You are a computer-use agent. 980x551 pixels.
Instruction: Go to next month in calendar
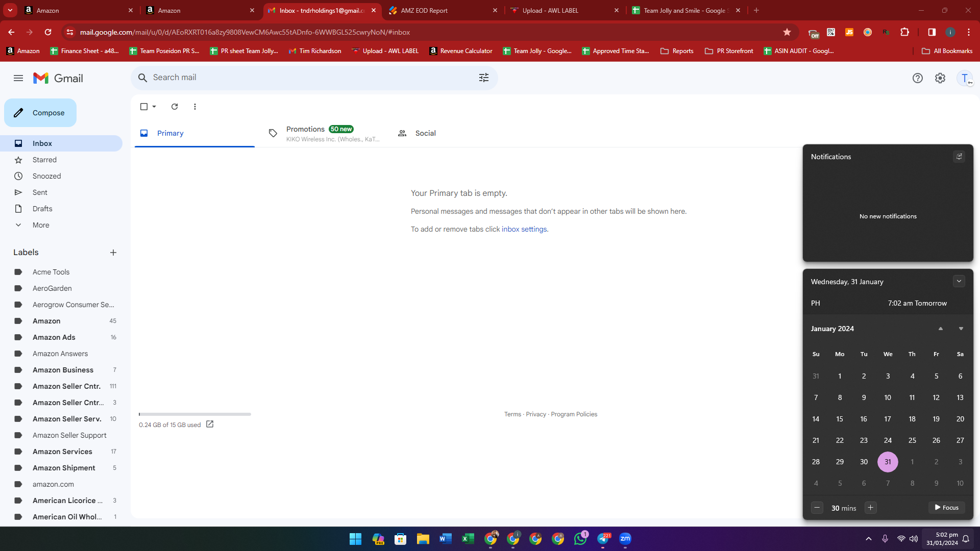click(x=961, y=329)
